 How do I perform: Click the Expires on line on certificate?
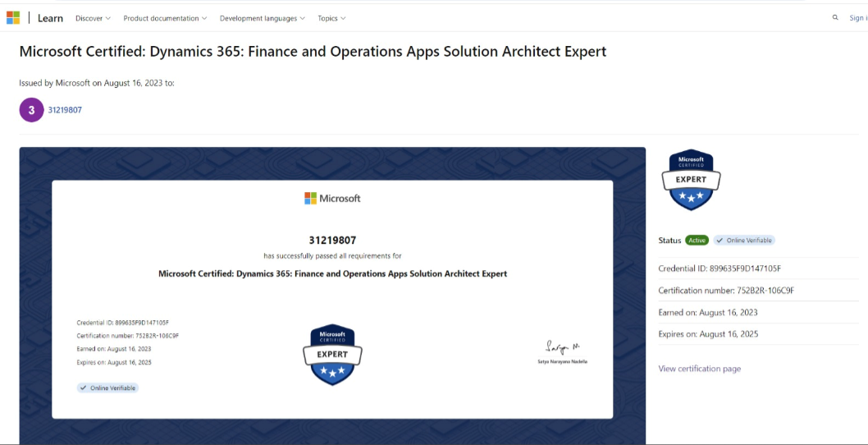pyautogui.click(x=113, y=362)
